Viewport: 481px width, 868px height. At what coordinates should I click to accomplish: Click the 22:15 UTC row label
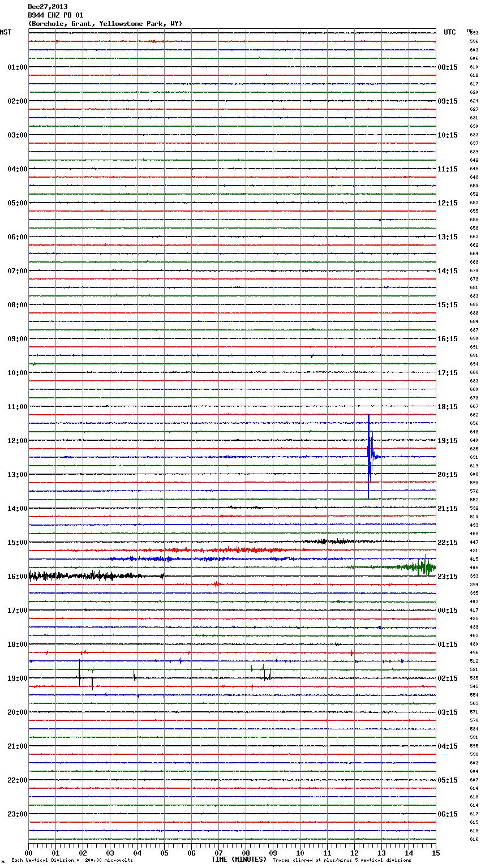pos(448,543)
